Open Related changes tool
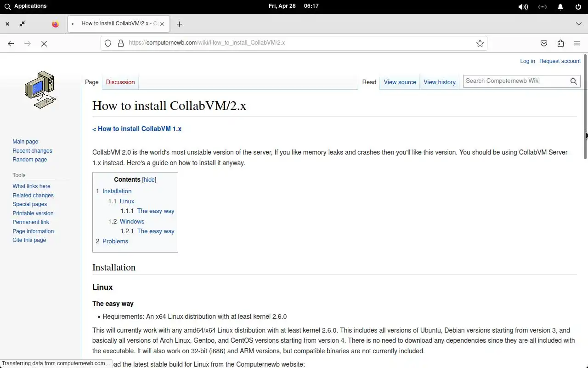Image resolution: width=588 pixels, height=368 pixels. pos(33,195)
